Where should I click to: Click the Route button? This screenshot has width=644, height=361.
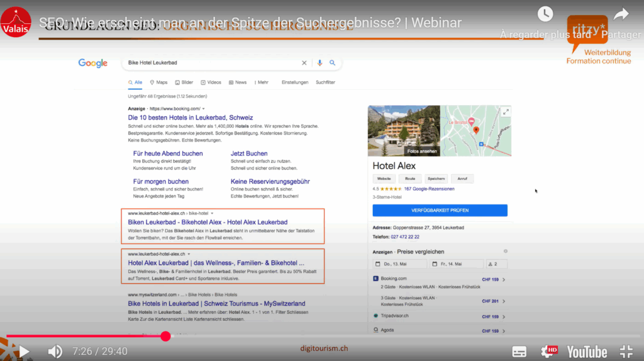[410, 179]
